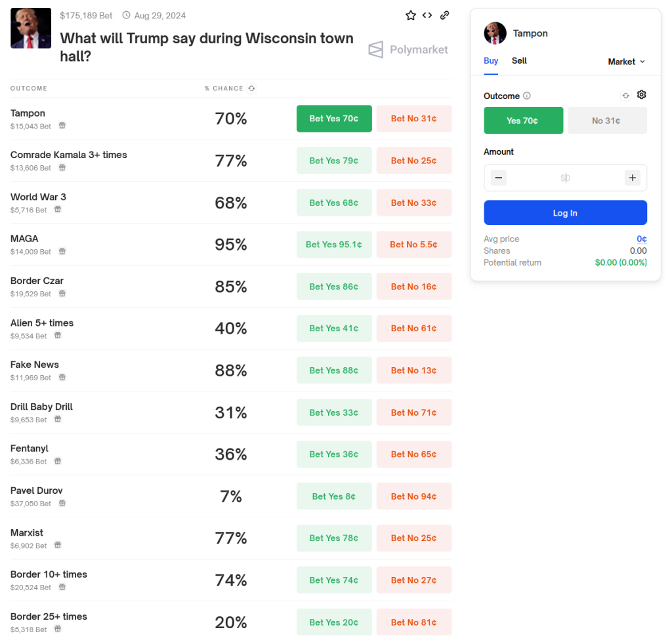Click the dollar amount input field
672x640 pixels.
point(565,177)
